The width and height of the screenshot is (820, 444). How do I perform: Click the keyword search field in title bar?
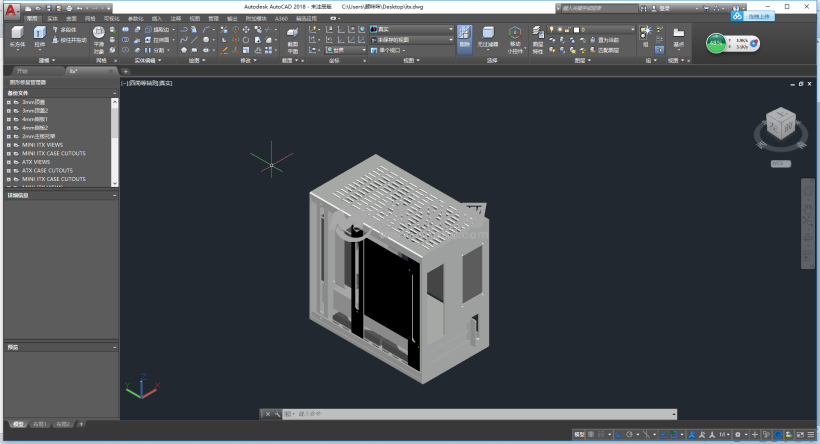(x=599, y=8)
